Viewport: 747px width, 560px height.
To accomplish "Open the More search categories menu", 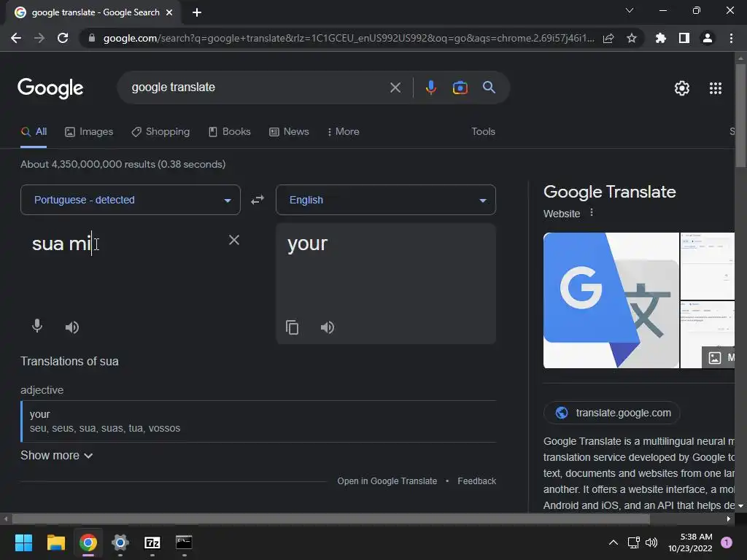I will tap(344, 132).
